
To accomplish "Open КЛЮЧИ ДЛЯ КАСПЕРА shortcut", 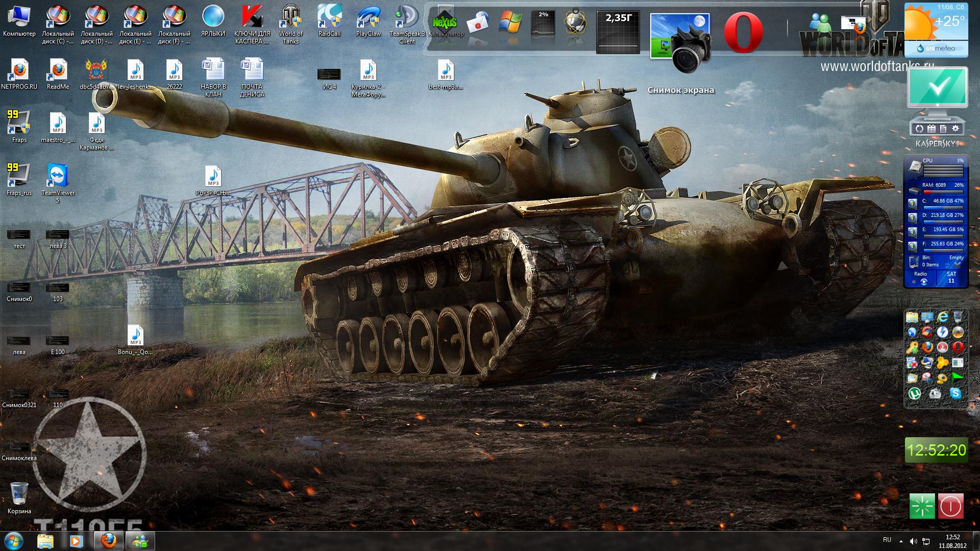I will [x=252, y=23].
